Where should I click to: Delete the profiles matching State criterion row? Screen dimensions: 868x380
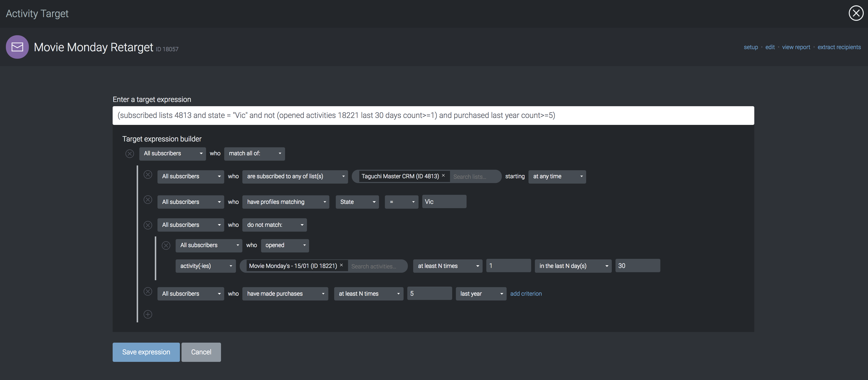pyautogui.click(x=148, y=200)
